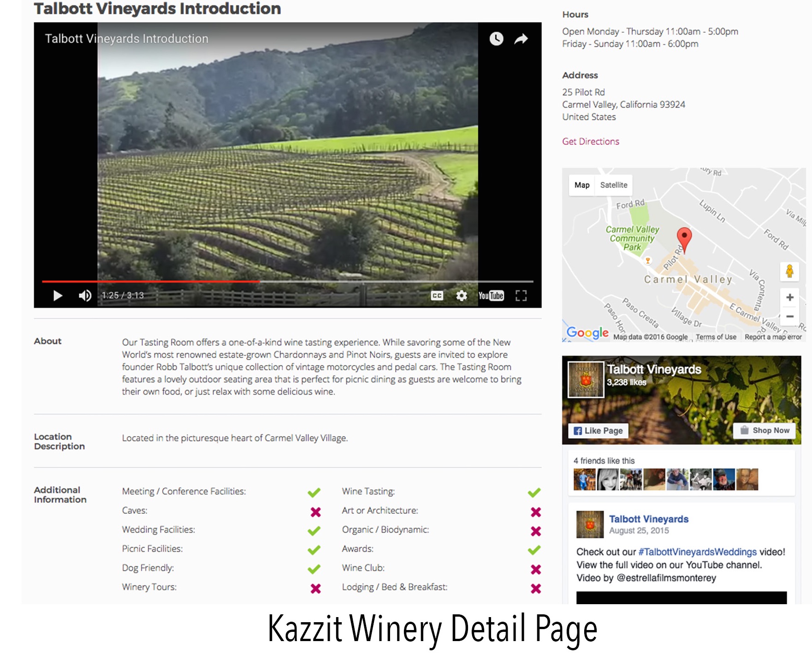Viewport: 812px width, 654px height.
Task: Click the Caves red X mark
Action: (x=315, y=512)
